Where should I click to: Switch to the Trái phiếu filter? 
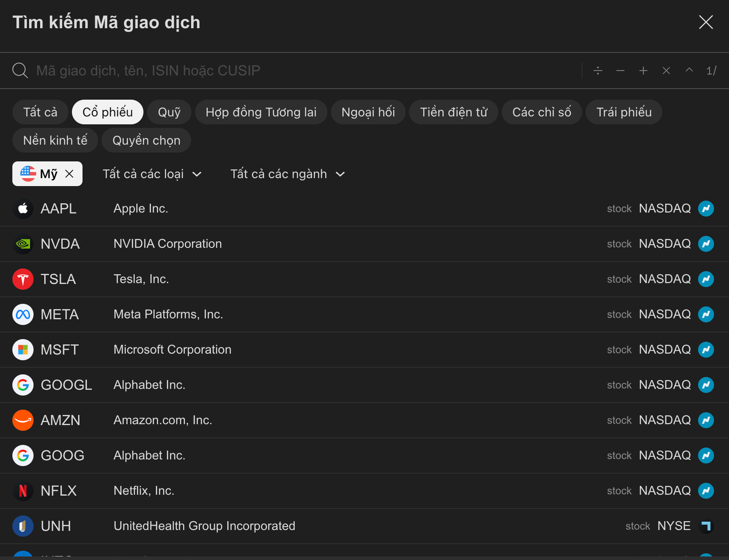pos(623,112)
